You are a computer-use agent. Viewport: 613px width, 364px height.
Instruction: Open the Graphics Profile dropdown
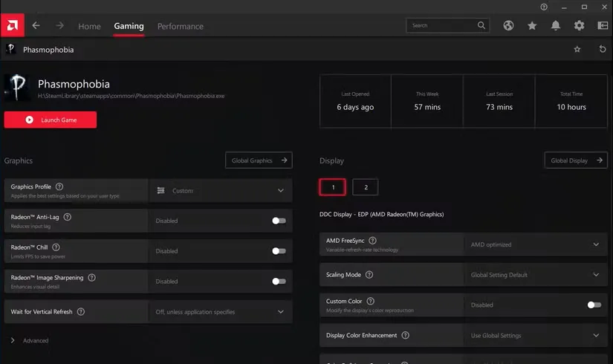tap(221, 190)
